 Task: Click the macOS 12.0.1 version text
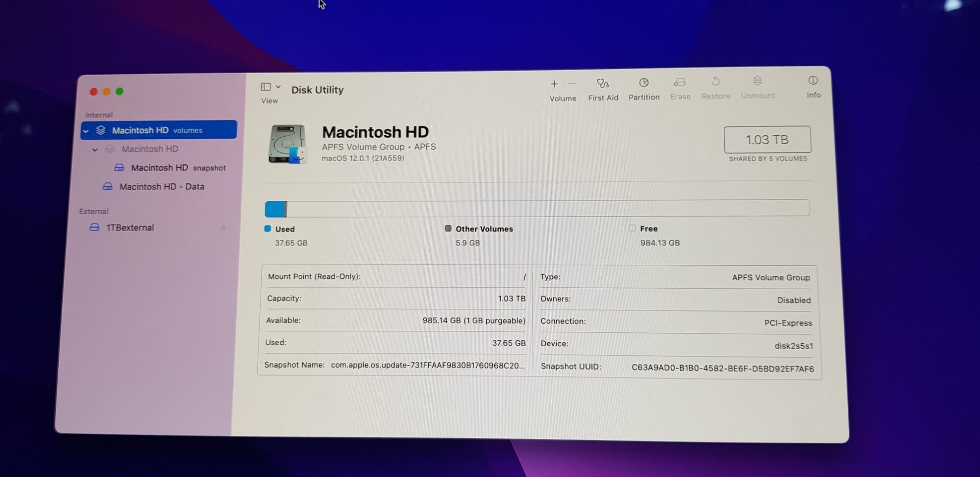(363, 158)
